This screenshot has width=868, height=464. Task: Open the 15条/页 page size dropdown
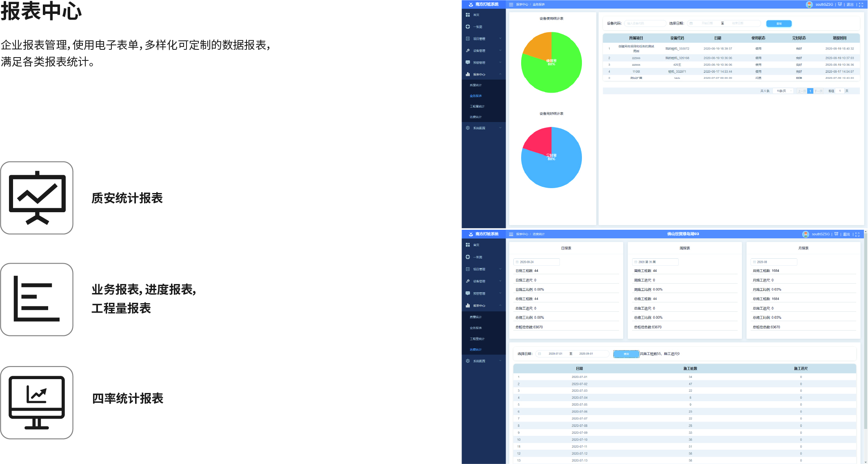pyautogui.click(x=783, y=91)
